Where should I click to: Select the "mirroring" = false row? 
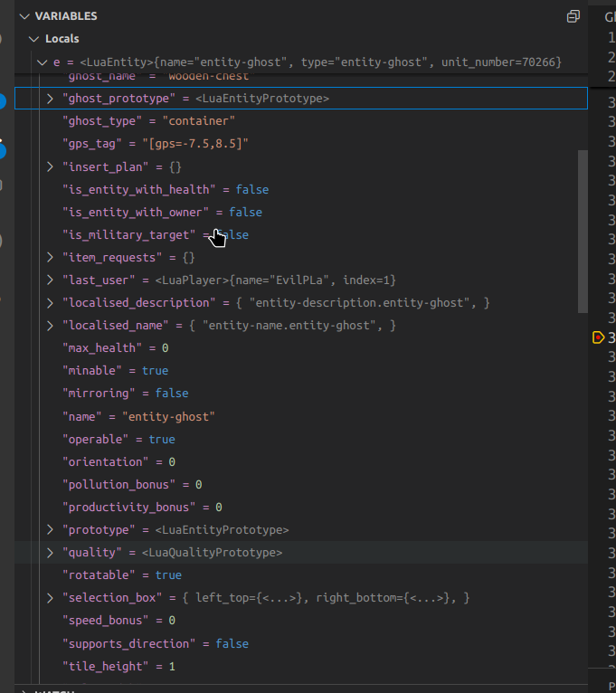301,394
